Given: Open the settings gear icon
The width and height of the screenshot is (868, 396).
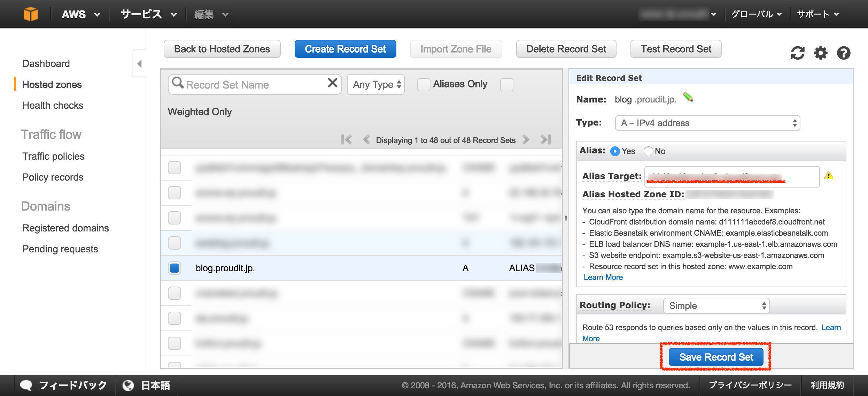Looking at the screenshot, I should pos(821,53).
